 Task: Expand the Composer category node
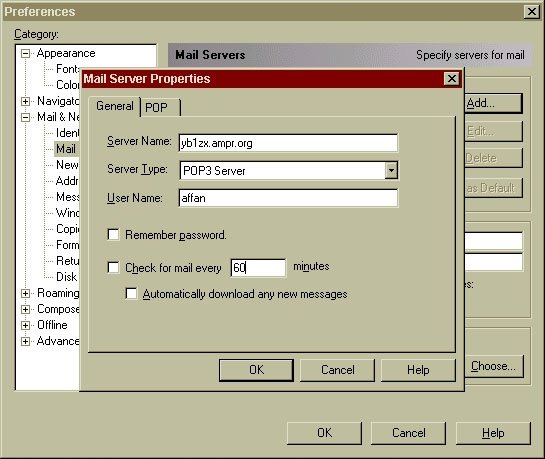point(25,309)
